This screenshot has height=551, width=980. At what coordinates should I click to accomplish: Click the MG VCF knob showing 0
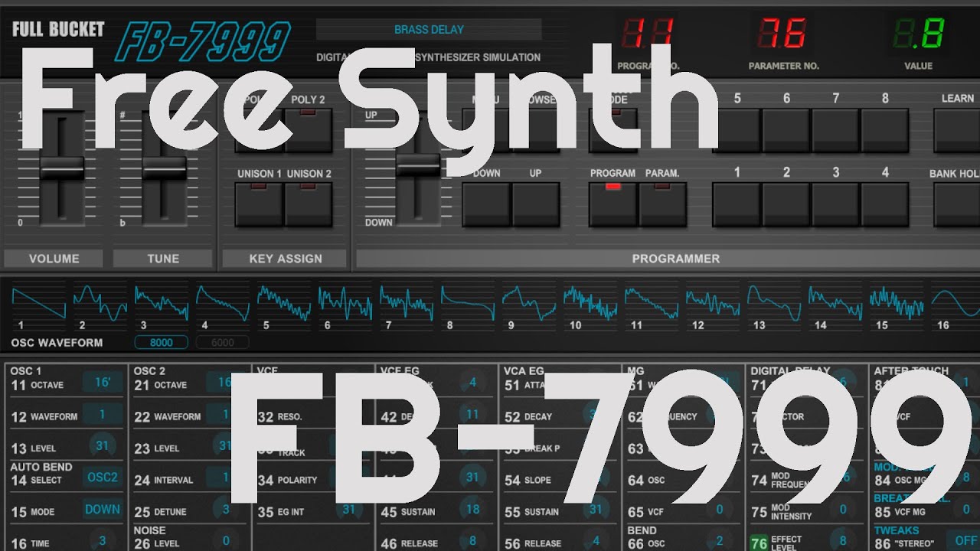(719, 509)
